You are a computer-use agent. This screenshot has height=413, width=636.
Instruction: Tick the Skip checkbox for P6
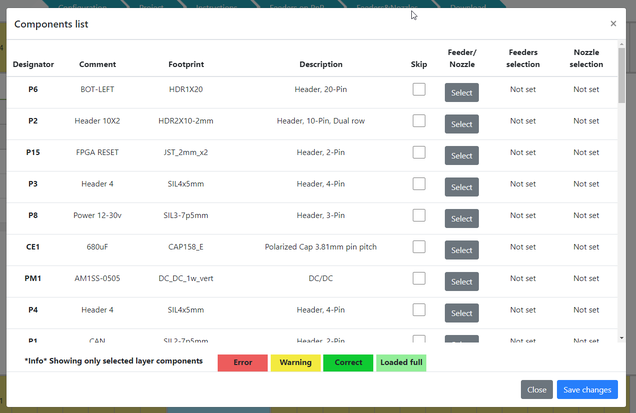pos(419,90)
